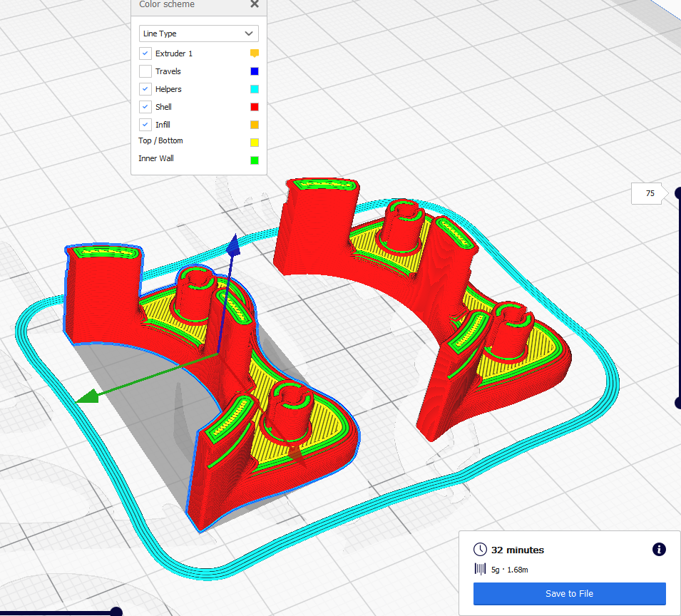This screenshot has height=616, width=681.
Task: Click the lower layer slider handle
Action: coord(678,403)
